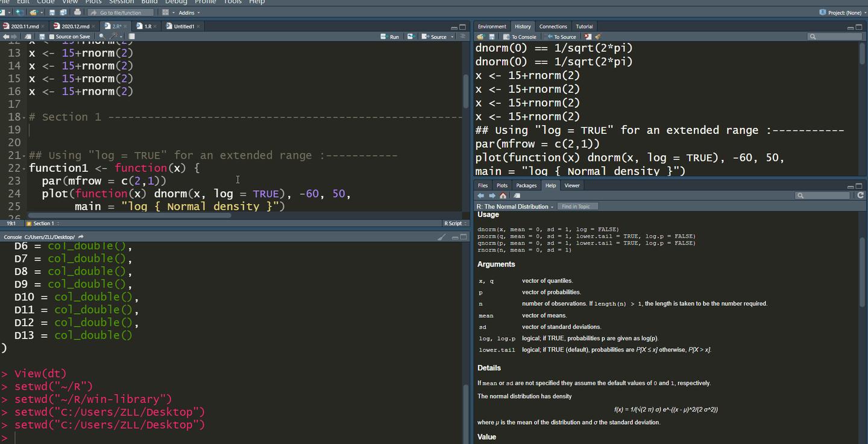The width and height of the screenshot is (868, 444).
Task: Collapse Section 1 fold arrow at line 18
Action: click(25, 117)
